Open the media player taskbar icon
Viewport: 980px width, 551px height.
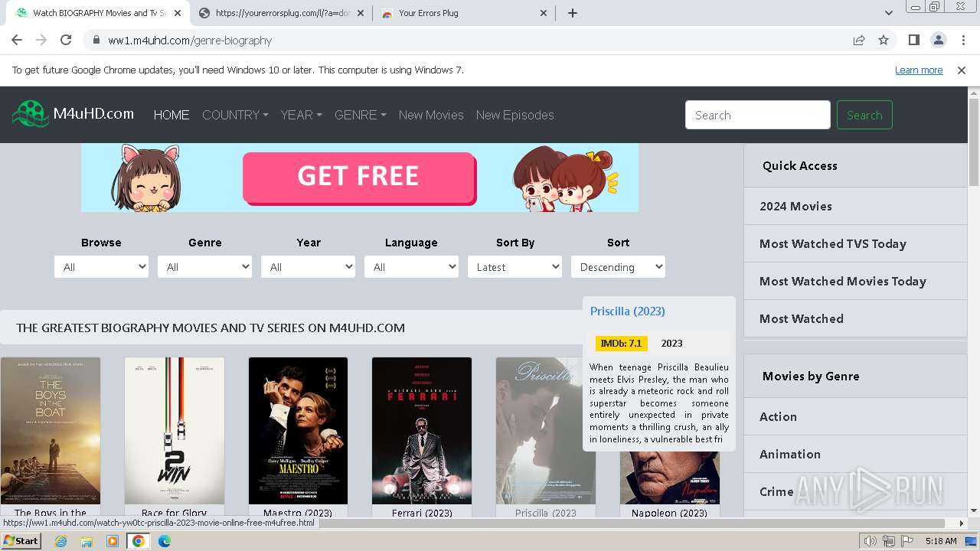113,541
